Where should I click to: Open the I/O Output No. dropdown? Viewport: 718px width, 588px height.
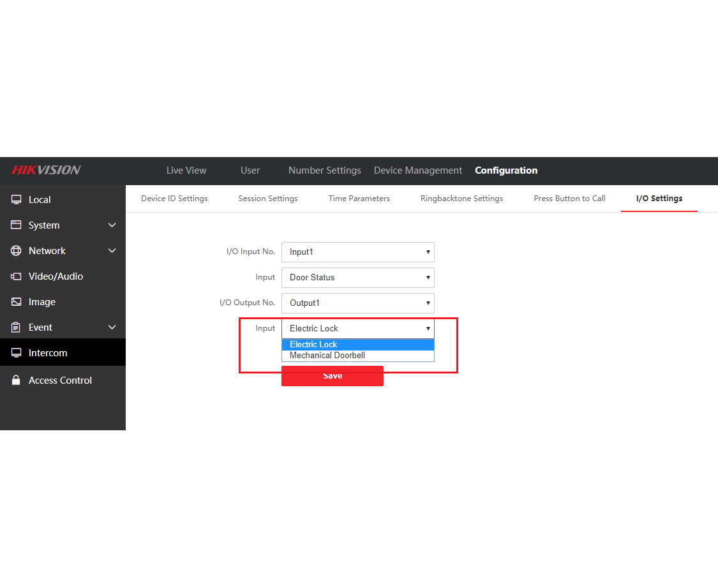pyautogui.click(x=357, y=303)
